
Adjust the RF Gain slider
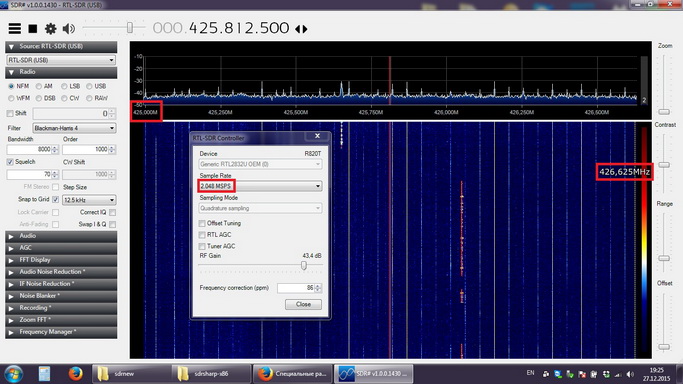point(304,265)
